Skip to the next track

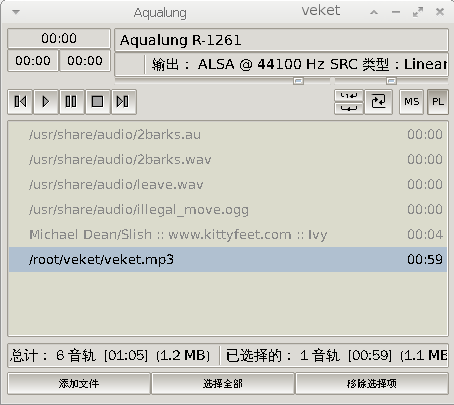pyautogui.click(x=123, y=102)
